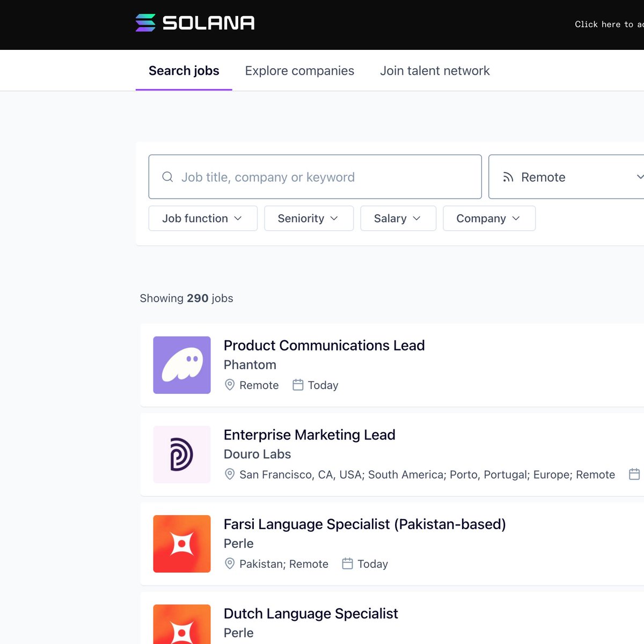This screenshot has width=644, height=644.
Task: Open the Salary filter dropdown
Action: [398, 218]
